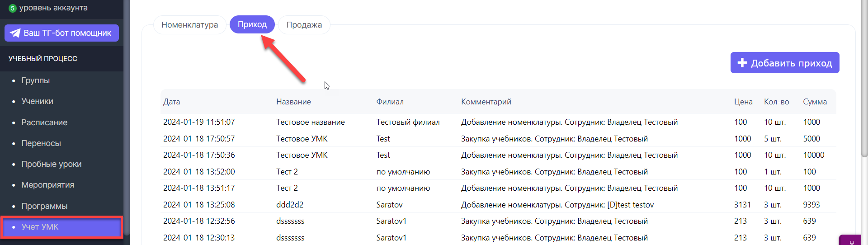Screen dimensions: 868x245
Task: Click the Филиал column header
Action: 390,102
